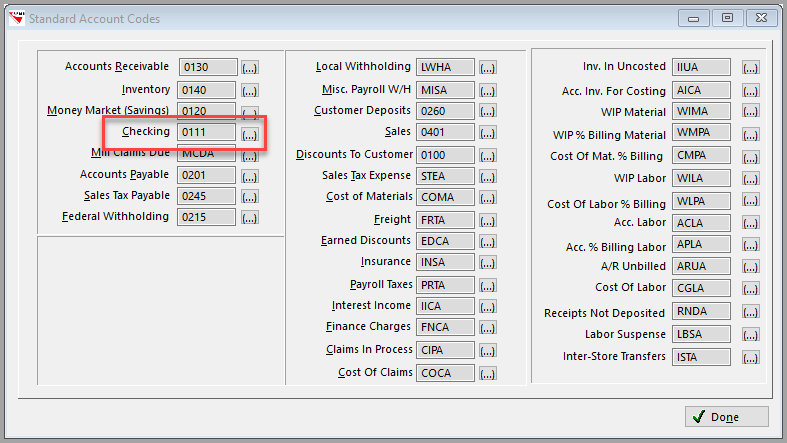
Task: Select the Interest Income field IICA
Action: [445, 306]
